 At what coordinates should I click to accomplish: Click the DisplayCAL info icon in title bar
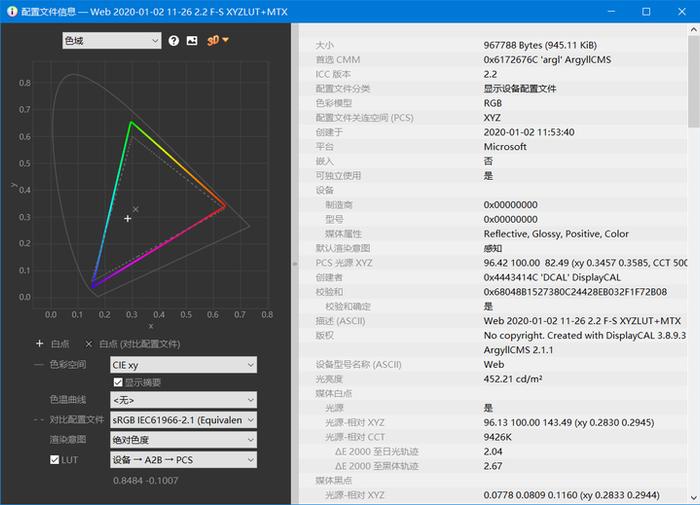[12, 12]
